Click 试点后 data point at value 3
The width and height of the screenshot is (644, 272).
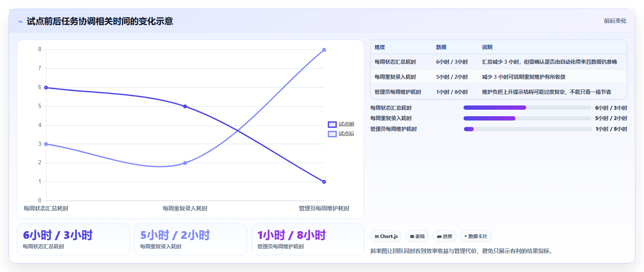(x=46, y=144)
